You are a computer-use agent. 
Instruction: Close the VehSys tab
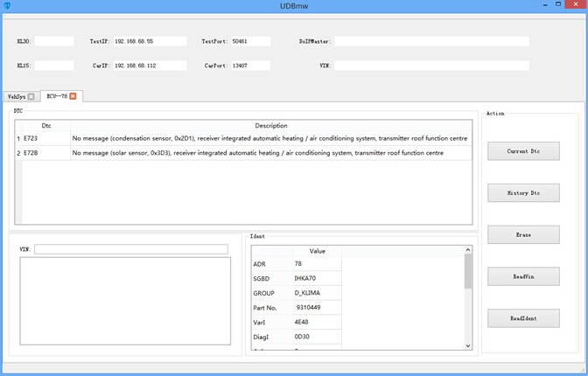pos(31,97)
